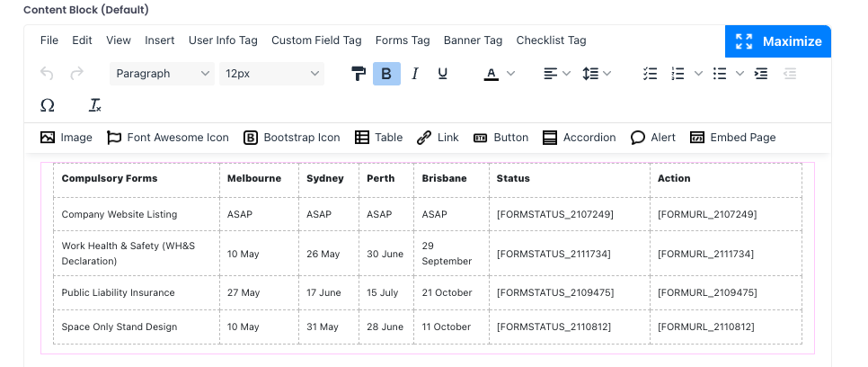Screen dimensions: 868x367
Task: Insert a checklist using the toolbar icon
Action: [x=651, y=74]
